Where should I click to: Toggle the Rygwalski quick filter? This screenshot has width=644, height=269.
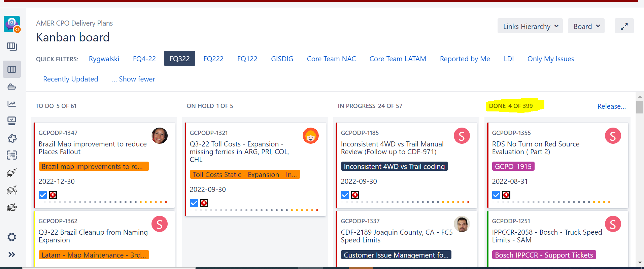pos(104,59)
